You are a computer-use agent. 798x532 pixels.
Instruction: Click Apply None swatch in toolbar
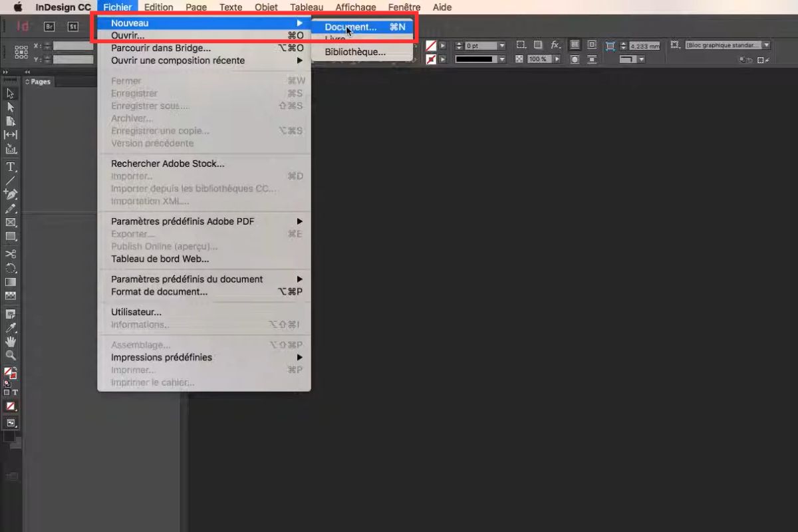[11, 406]
